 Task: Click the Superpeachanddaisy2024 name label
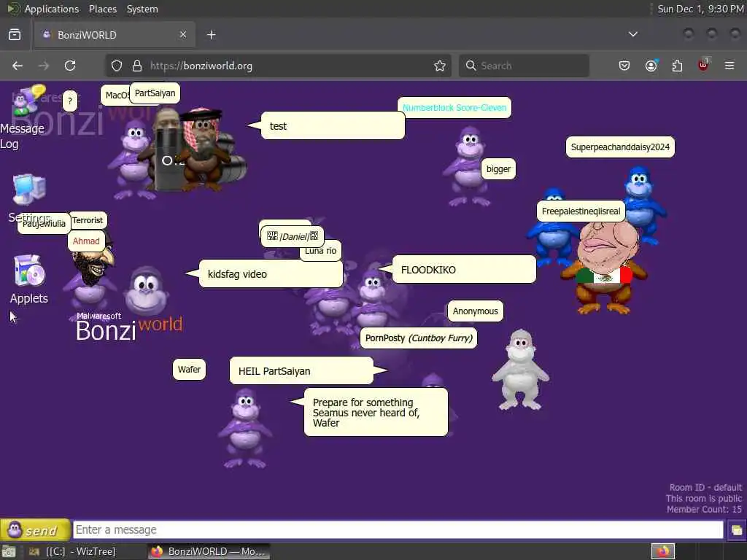[620, 147]
